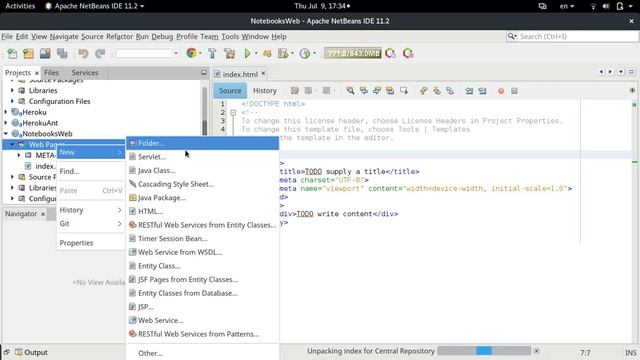Viewport: 640px width, 360px height.
Task: Switch to the Services tab
Action: click(x=85, y=73)
